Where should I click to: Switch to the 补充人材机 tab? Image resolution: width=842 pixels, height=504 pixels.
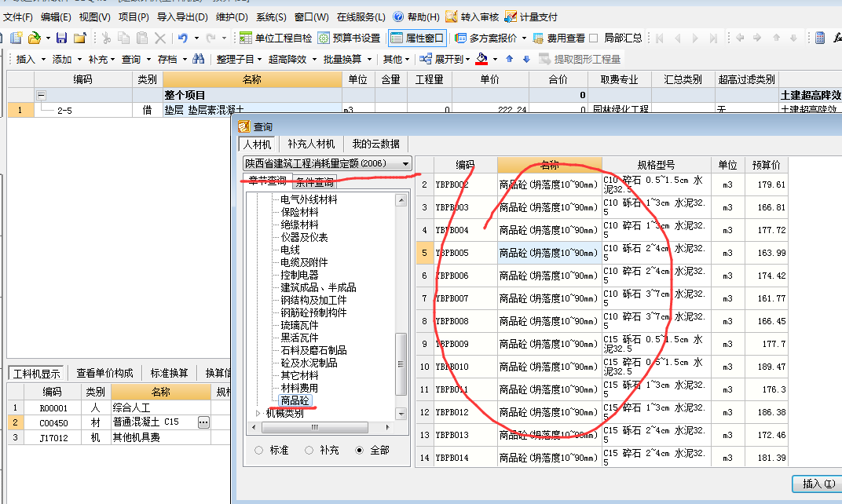[311, 144]
